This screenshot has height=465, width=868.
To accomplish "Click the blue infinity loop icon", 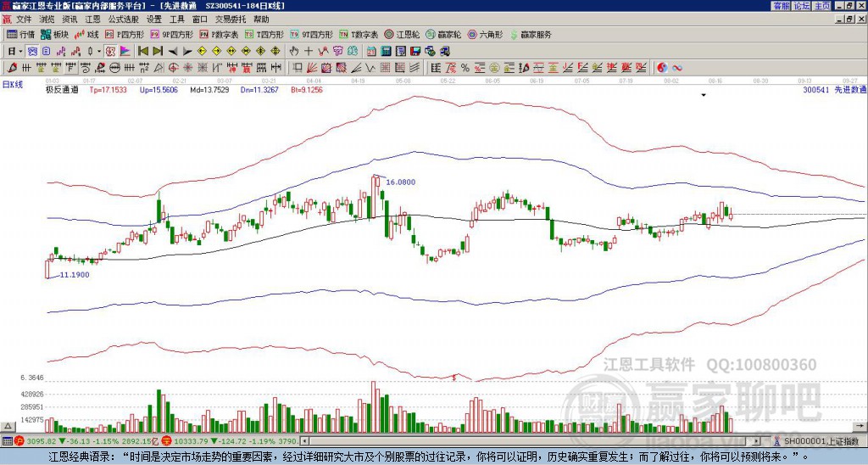I will [676, 68].
